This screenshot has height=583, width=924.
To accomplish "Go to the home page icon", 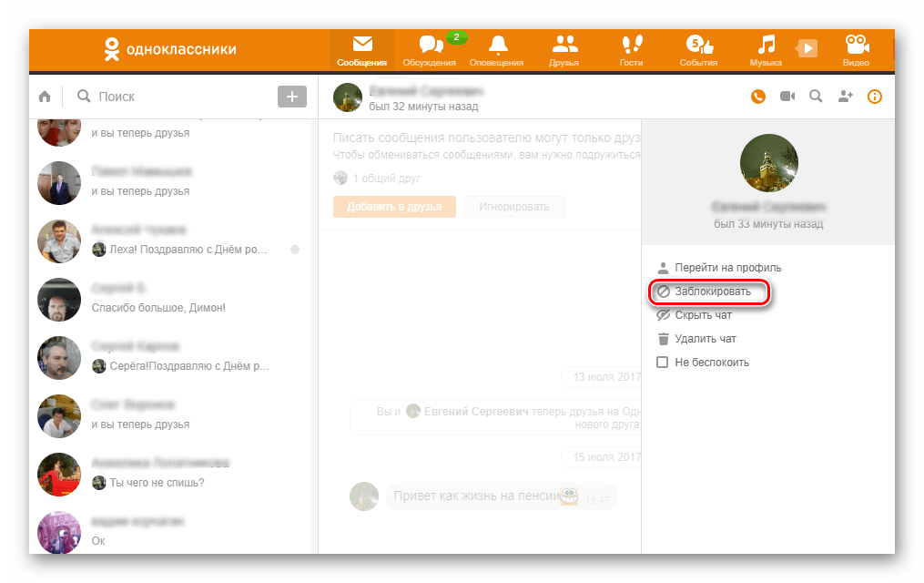I will coord(45,96).
